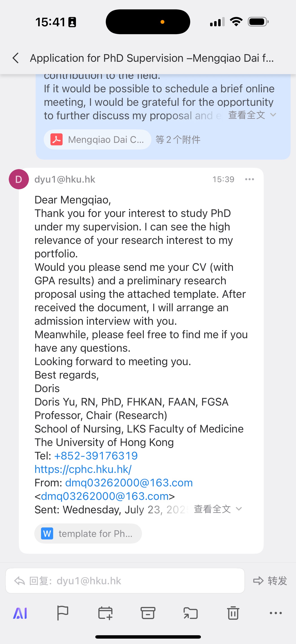Call the phone number +852-39176319
296x644 pixels.
pyautogui.click(x=96, y=456)
